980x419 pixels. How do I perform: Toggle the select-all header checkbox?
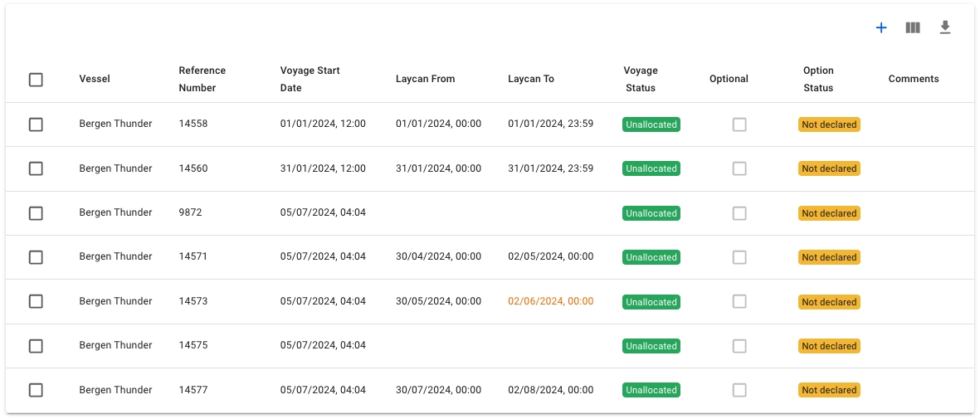[36, 80]
